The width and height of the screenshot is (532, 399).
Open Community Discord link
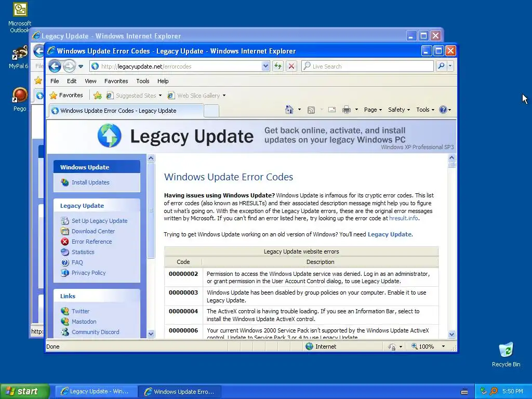pos(96,332)
